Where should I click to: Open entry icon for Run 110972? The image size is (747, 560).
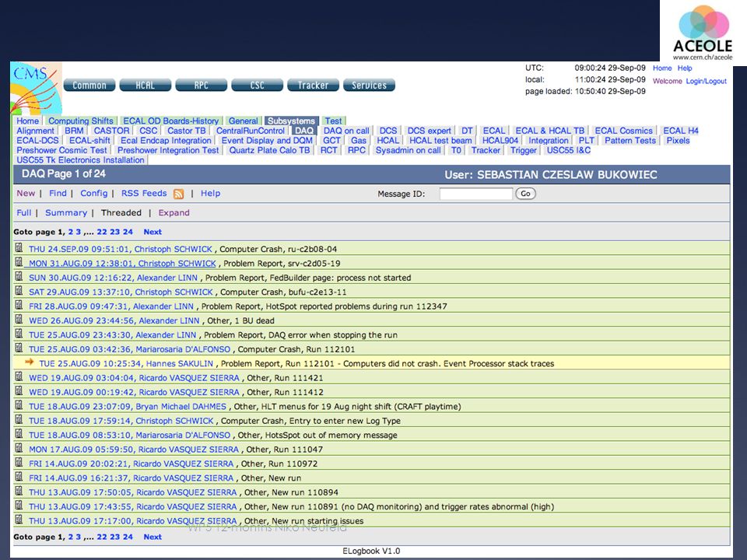point(19,462)
